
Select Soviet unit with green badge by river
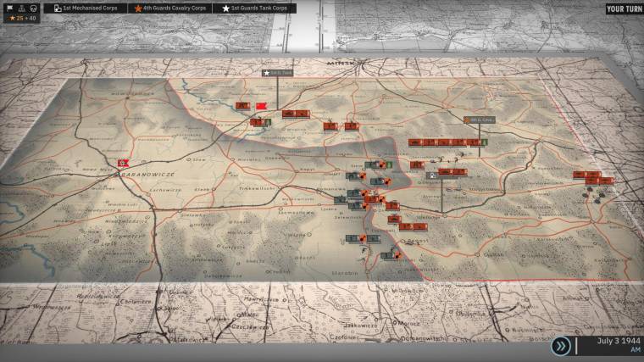260,122
